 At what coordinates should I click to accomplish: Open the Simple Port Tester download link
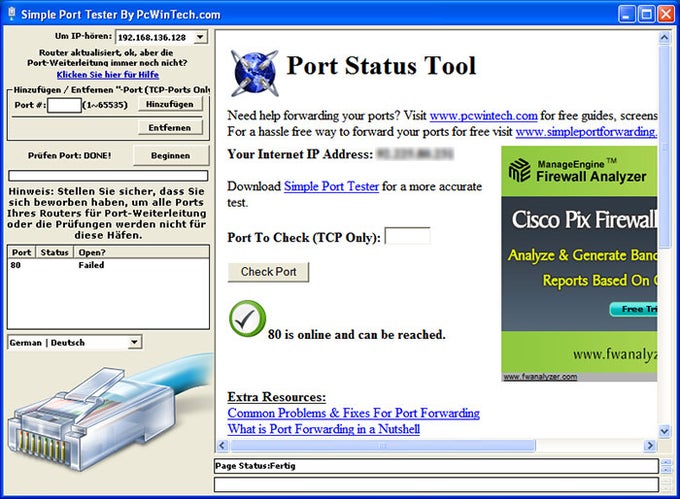tap(331, 186)
